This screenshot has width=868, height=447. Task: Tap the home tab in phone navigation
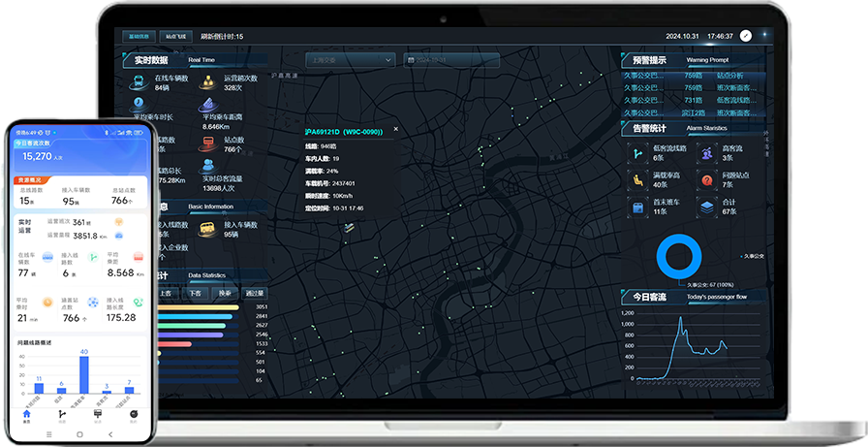click(27, 416)
